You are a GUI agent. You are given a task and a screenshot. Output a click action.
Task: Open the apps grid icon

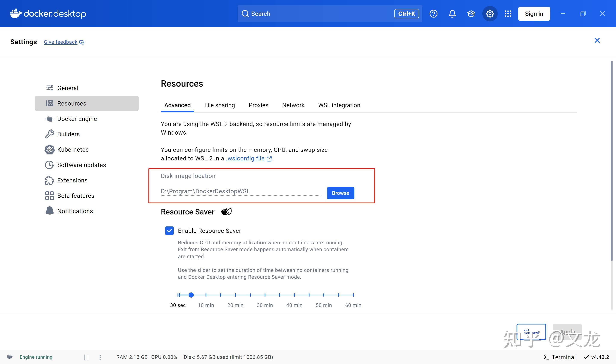pyautogui.click(x=508, y=14)
